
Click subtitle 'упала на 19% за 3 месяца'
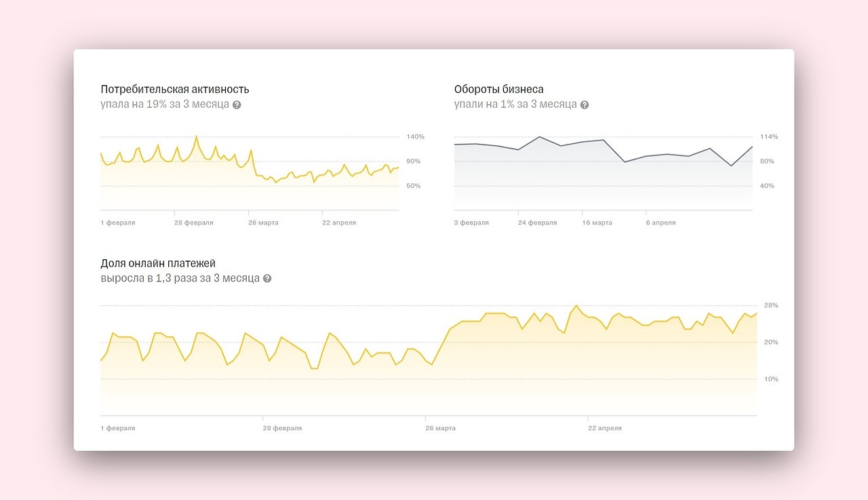tap(165, 104)
